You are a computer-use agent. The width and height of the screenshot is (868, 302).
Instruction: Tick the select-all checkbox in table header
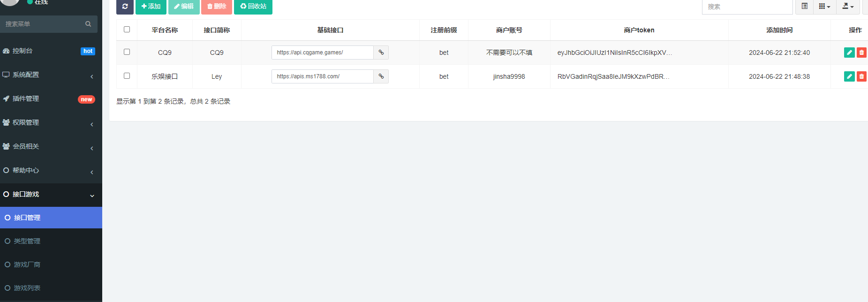pyautogui.click(x=127, y=30)
